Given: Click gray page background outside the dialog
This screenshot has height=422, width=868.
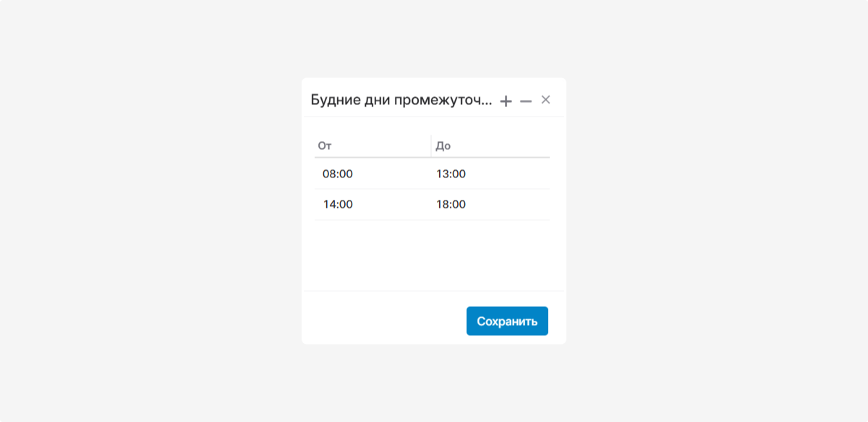Looking at the screenshot, I should point(145,217).
